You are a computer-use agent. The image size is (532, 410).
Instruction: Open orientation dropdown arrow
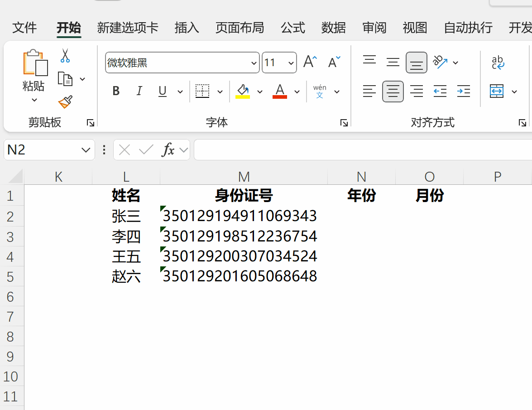[455, 63]
